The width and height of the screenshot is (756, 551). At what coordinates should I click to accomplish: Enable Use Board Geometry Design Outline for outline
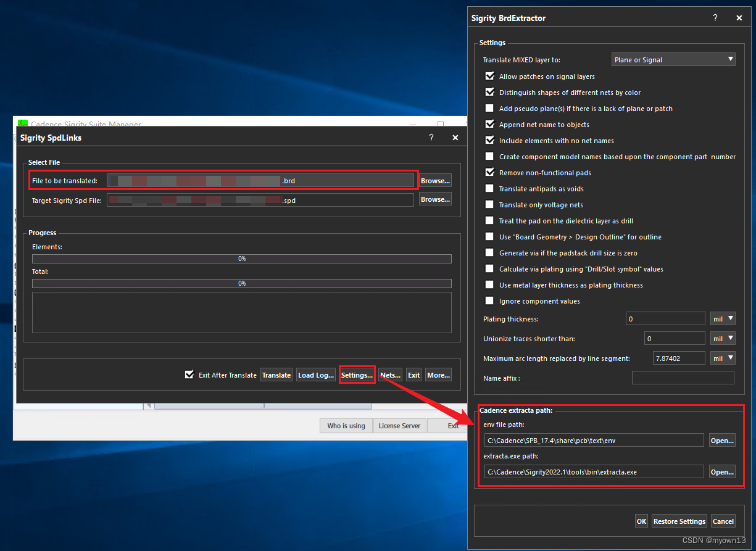coord(490,237)
